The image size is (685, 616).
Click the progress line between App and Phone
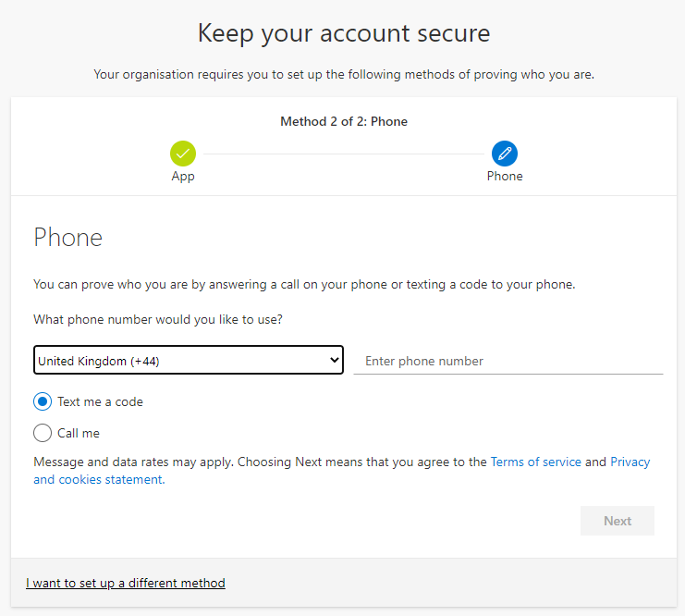click(x=344, y=154)
